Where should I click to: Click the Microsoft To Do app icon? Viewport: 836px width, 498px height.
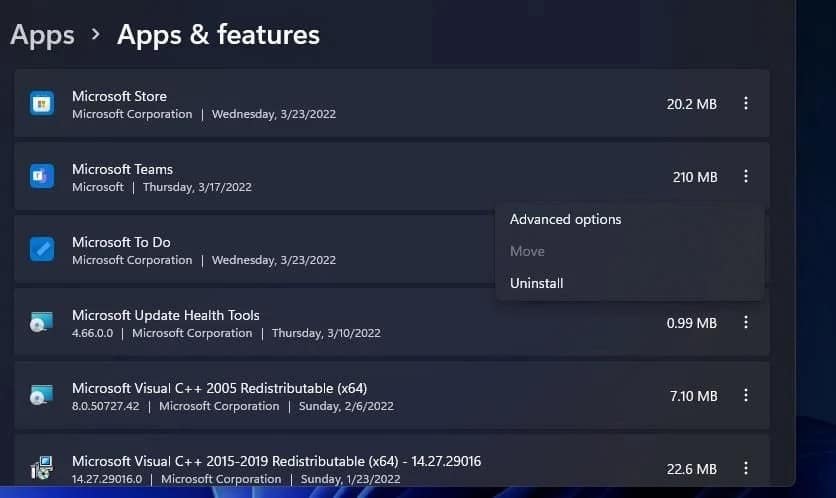[42, 250]
